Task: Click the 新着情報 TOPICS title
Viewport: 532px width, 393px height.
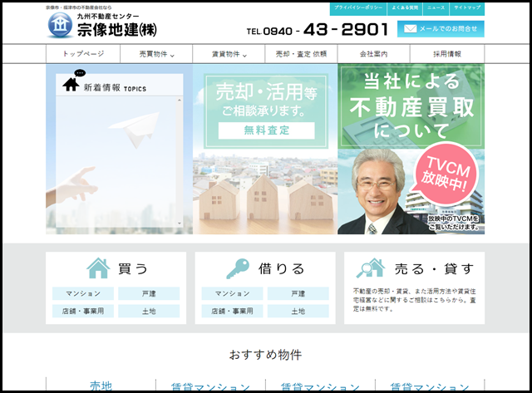Action: 115,88
